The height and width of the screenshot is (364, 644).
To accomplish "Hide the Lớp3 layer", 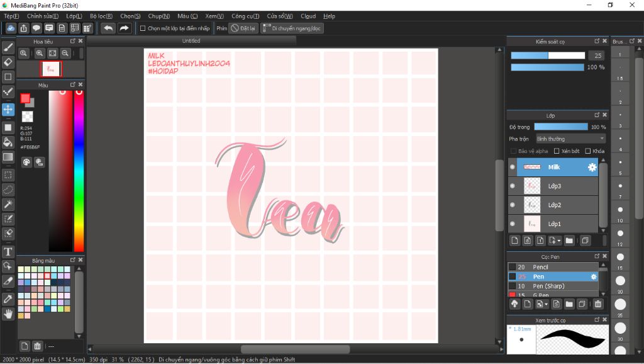I will [512, 186].
